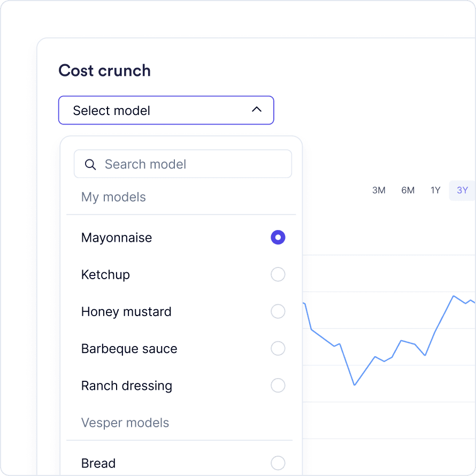The width and height of the screenshot is (476, 476).
Task: Set chart range to 1Y
Action: coord(435,190)
